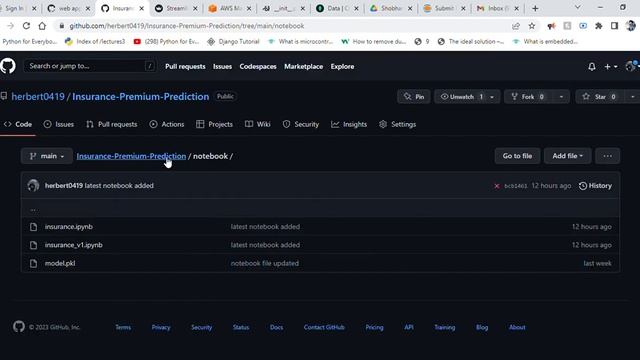Fork the repository
This screenshot has height=360, width=640.
pyautogui.click(x=529, y=97)
